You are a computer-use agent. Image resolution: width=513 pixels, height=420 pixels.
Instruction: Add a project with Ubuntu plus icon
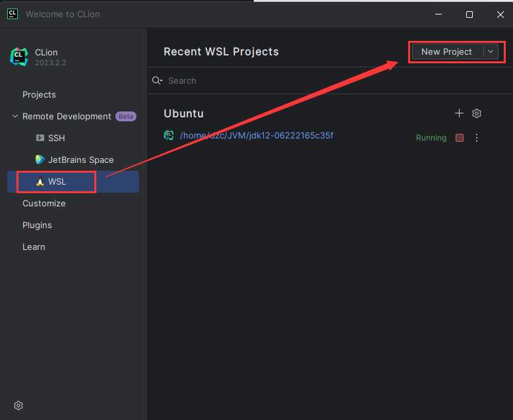[459, 113]
